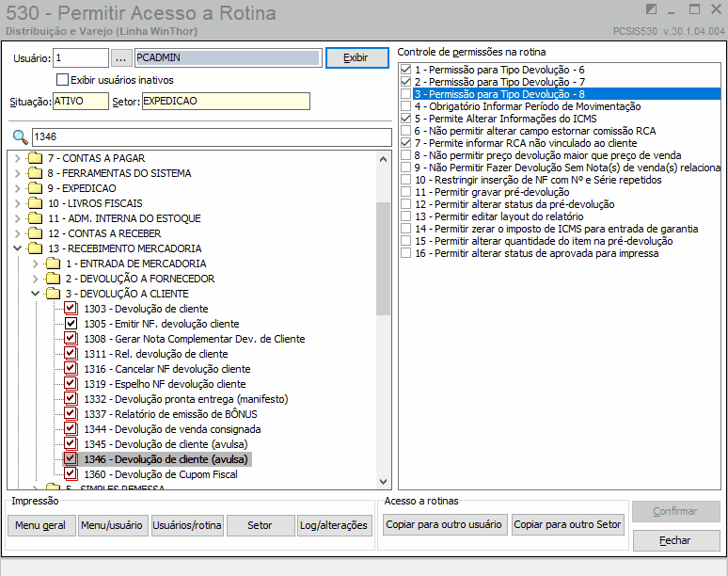Click the Setor field showing EXPEDICAO
Image resolution: width=728 pixels, height=576 pixels.
tap(226, 102)
